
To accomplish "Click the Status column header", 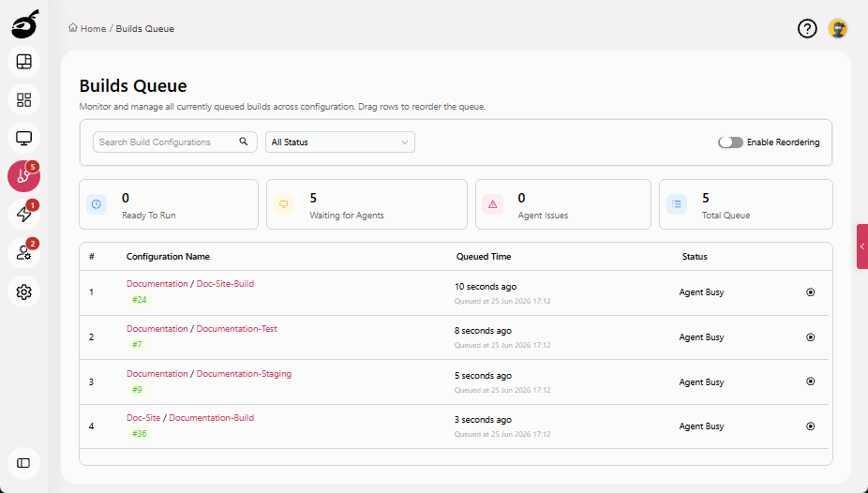I will [695, 256].
